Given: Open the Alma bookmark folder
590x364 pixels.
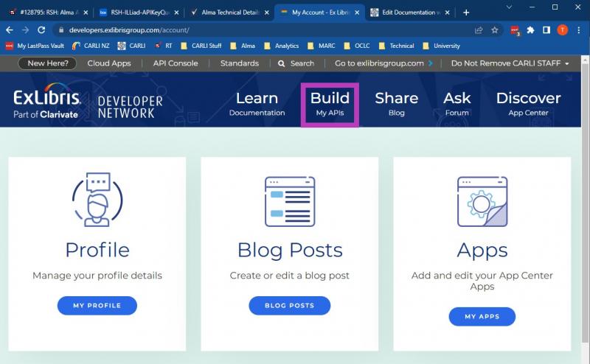Looking at the screenshot, I should coord(243,46).
